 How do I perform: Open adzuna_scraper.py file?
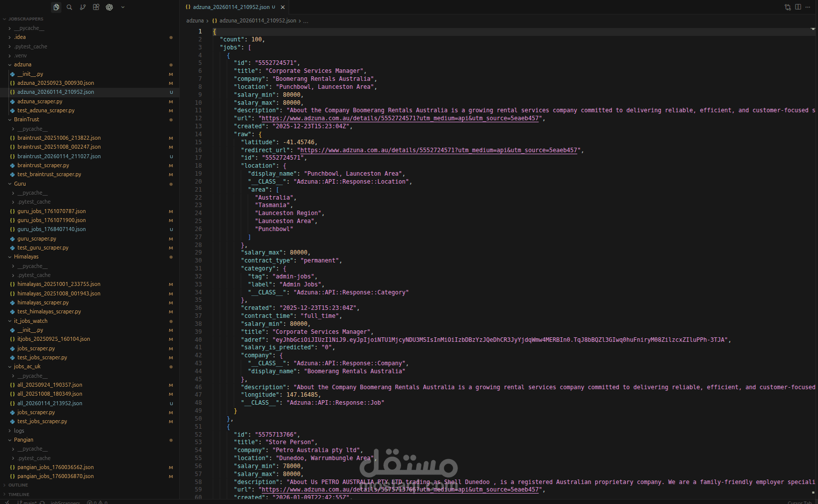coord(40,101)
